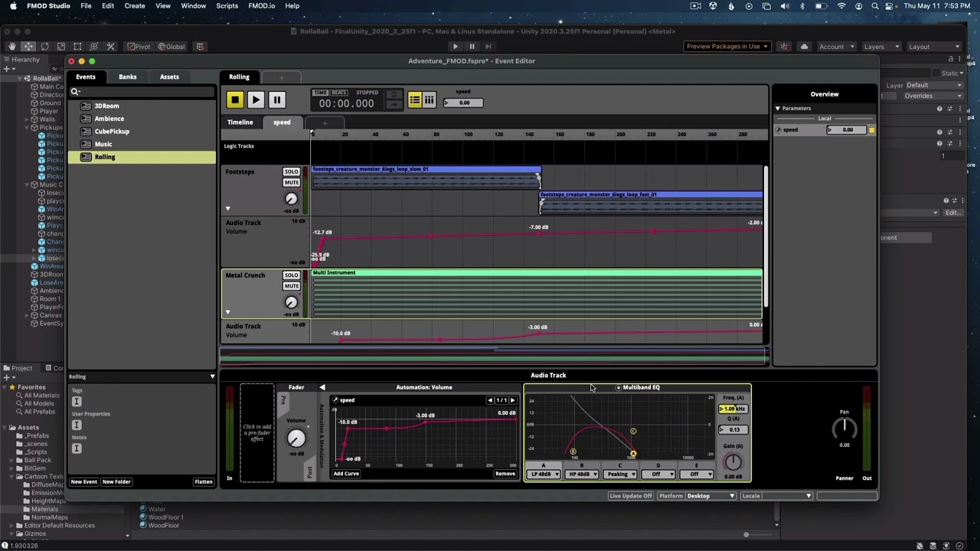The image size is (980, 551).
Task: Select the yellow list view icon
Action: click(414, 100)
